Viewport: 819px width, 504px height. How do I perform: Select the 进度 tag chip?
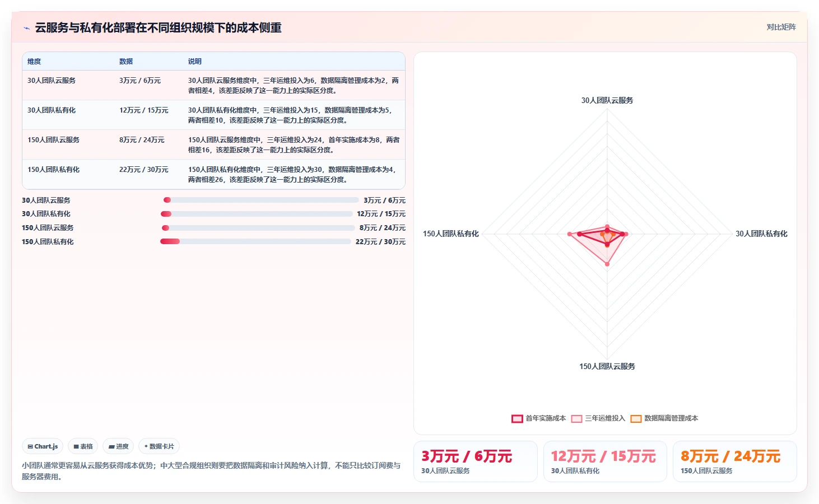pos(118,446)
